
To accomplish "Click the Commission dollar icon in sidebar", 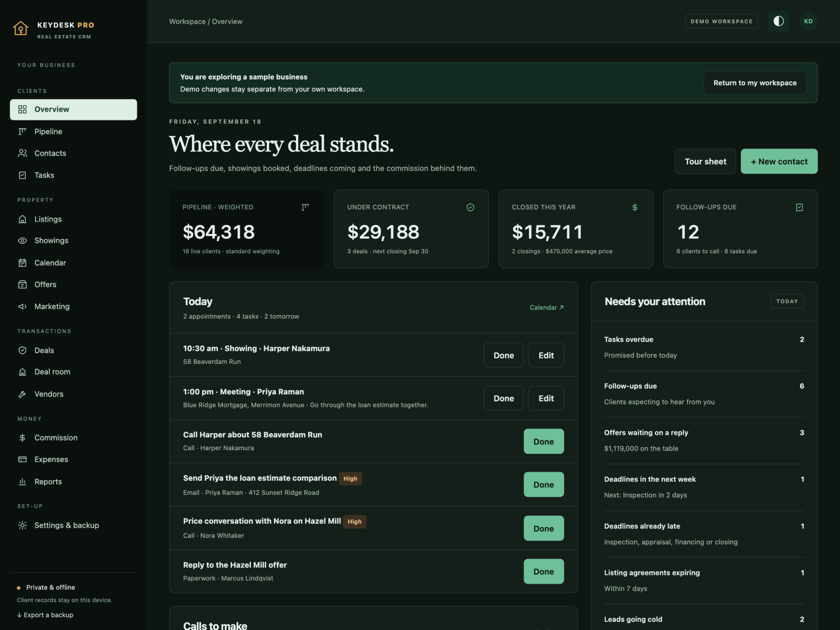I will pos(22,437).
